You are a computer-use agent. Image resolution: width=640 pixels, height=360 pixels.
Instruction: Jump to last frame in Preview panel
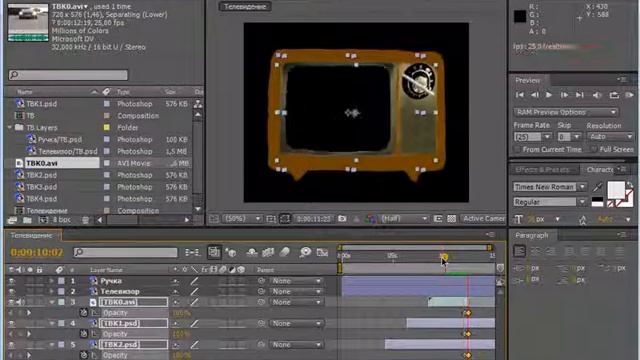tap(580, 95)
